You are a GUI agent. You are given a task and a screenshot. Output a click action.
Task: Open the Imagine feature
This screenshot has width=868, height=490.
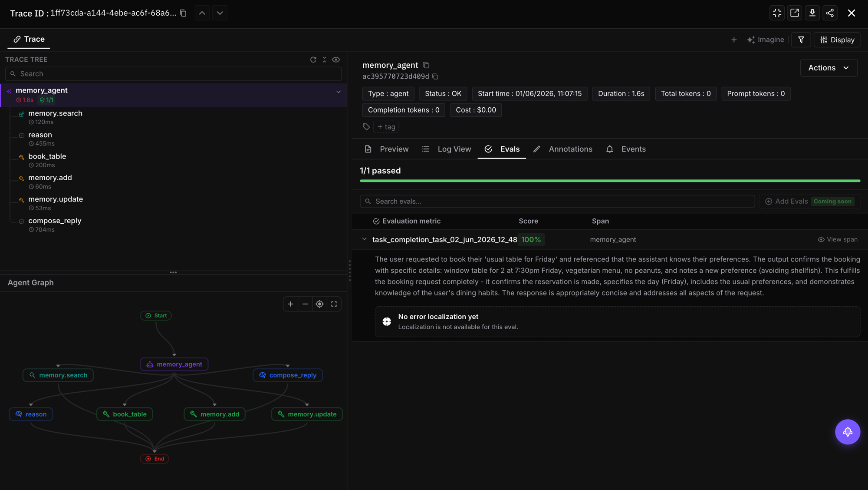click(x=766, y=40)
